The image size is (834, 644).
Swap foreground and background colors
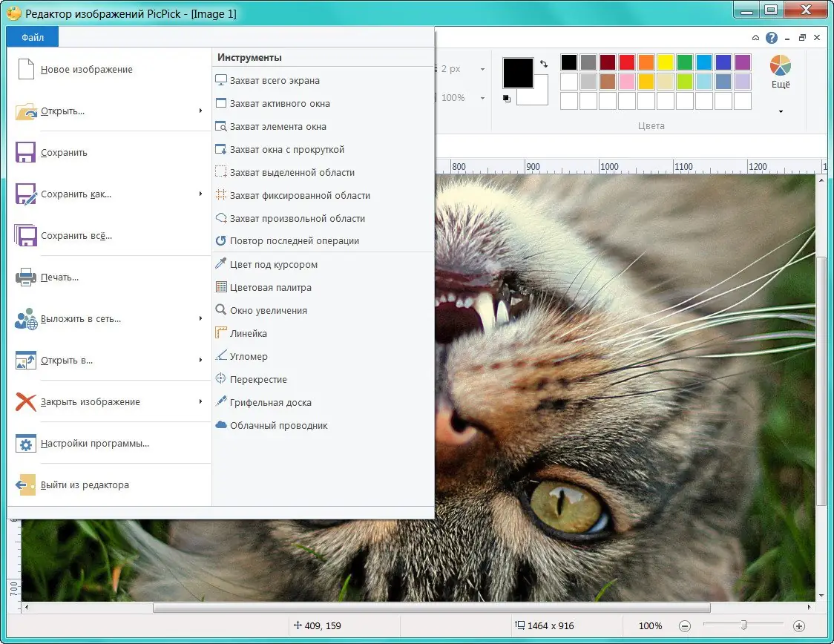(544, 64)
